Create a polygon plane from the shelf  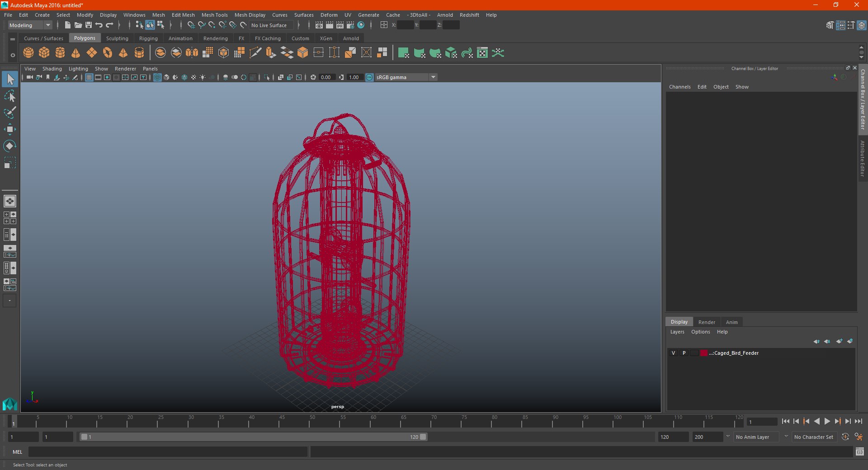click(92, 53)
